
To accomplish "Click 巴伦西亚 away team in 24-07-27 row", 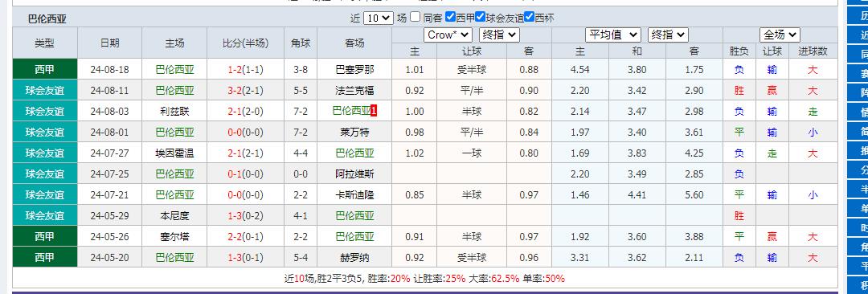I will coord(354,153).
